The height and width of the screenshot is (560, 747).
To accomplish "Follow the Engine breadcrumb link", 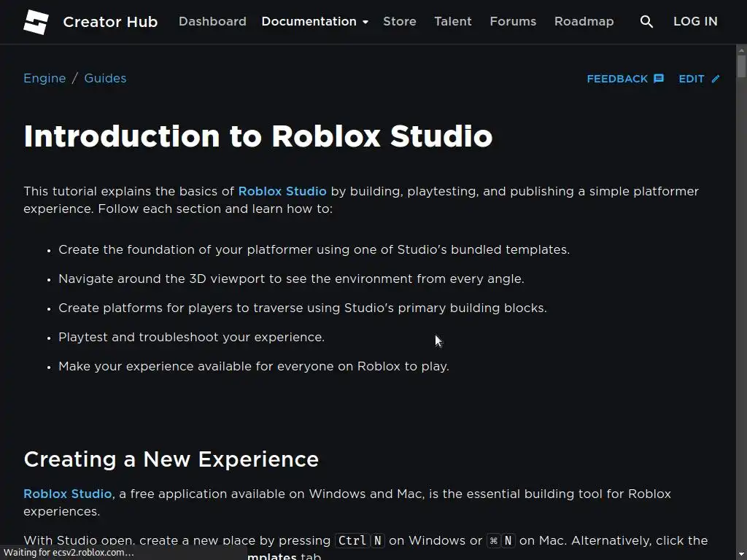I will click(x=44, y=78).
